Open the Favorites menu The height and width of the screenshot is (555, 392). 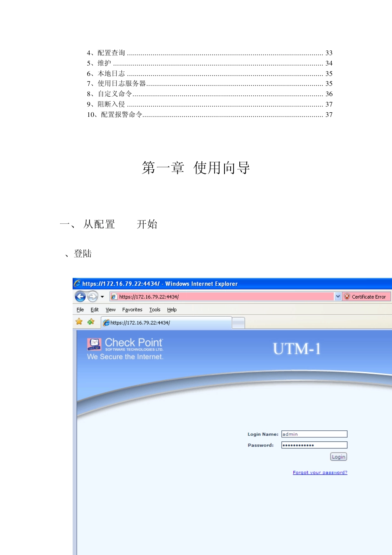(132, 310)
